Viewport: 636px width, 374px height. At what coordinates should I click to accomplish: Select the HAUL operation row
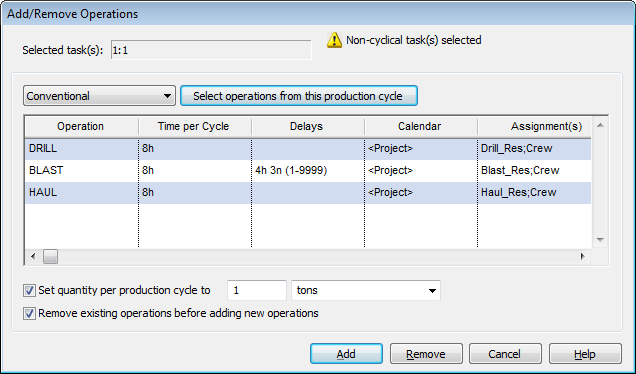click(x=308, y=192)
